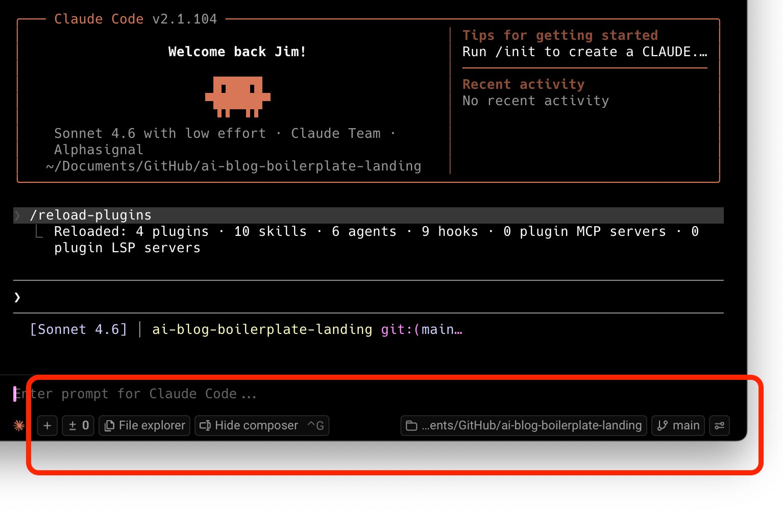Click the Welcome back Jim! heading
783x532 pixels.
[237, 52]
